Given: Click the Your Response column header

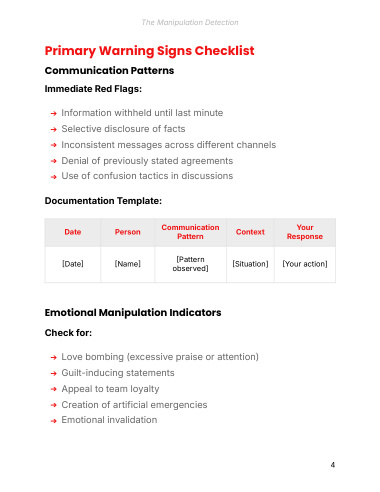Looking at the screenshot, I should pyautogui.click(x=305, y=232).
